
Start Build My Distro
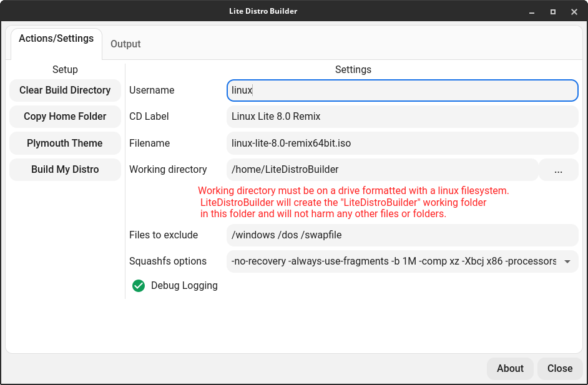coord(65,170)
